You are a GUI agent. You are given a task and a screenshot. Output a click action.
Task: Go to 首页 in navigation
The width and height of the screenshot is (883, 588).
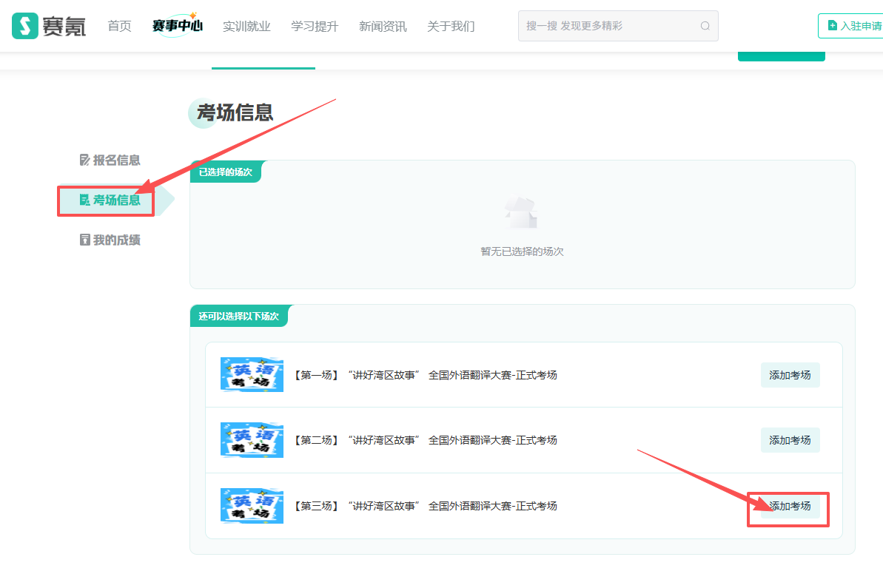(119, 26)
